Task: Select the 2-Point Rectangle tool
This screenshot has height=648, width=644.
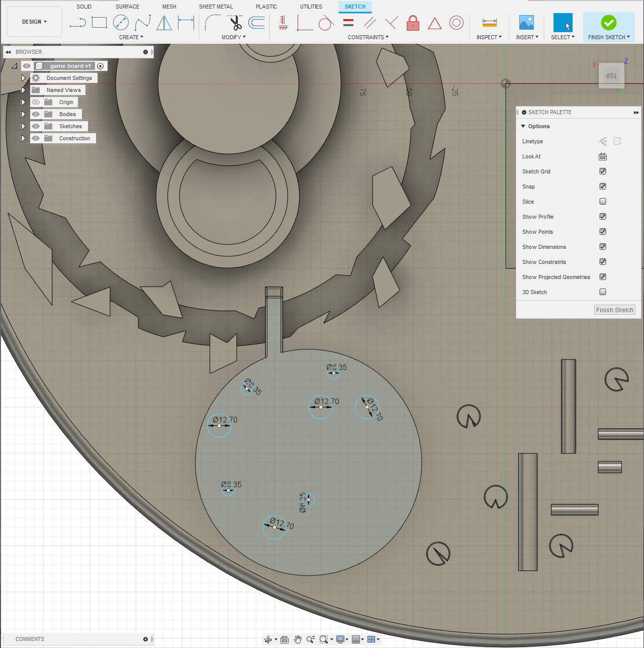Action: coord(99,23)
